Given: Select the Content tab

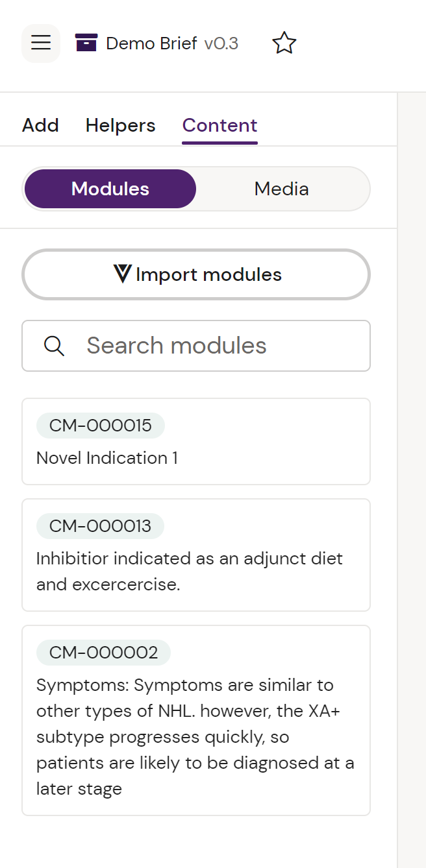Looking at the screenshot, I should pos(219,125).
